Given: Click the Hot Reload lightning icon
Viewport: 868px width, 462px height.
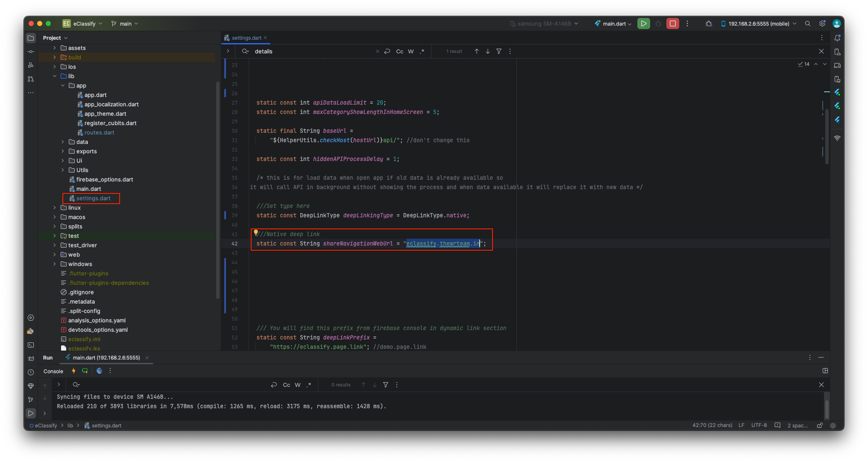Looking at the screenshot, I should pyautogui.click(x=73, y=371).
